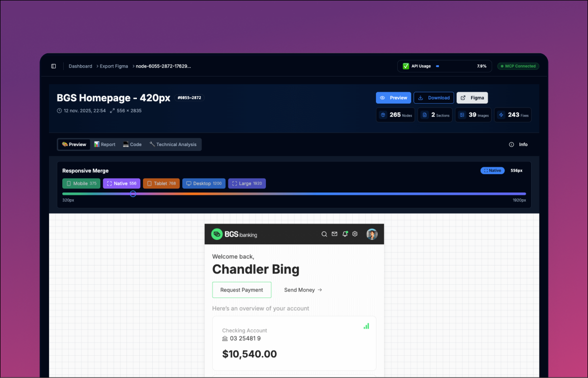Click the API Usage progress bar
The height and width of the screenshot is (378, 588).
point(454,66)
